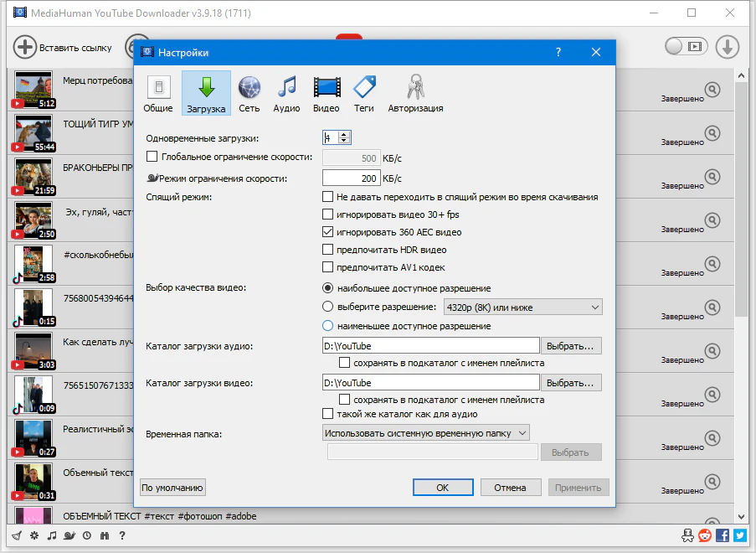756x553 pixels.
Task: Select наибольшее доступное разрешение radio
Action: 328,288
